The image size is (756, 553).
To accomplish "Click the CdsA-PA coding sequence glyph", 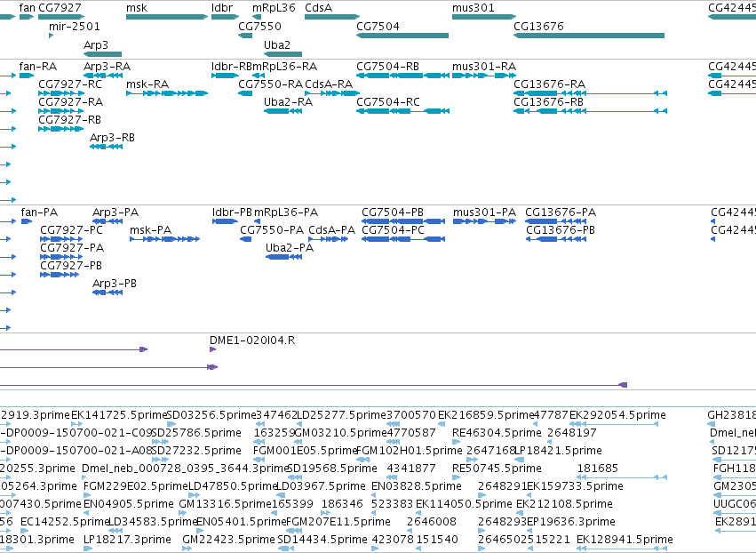I will (x=329, y=239).
